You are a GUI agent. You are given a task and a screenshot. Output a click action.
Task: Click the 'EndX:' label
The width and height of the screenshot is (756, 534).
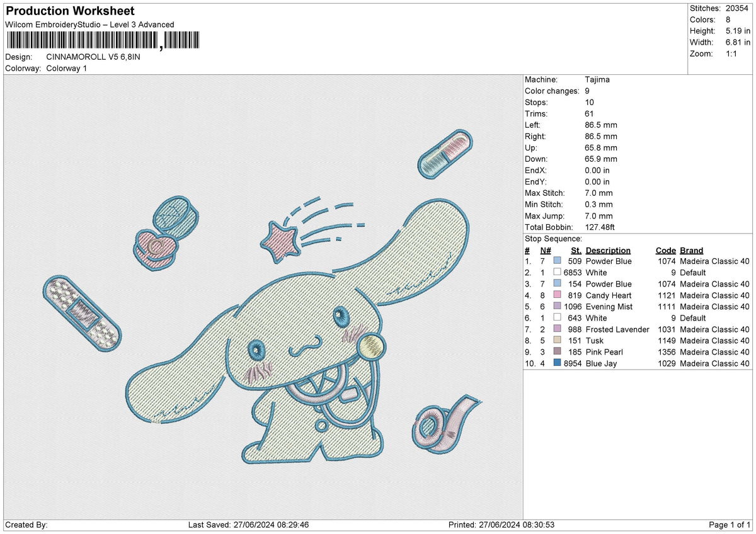coord(536,170)
